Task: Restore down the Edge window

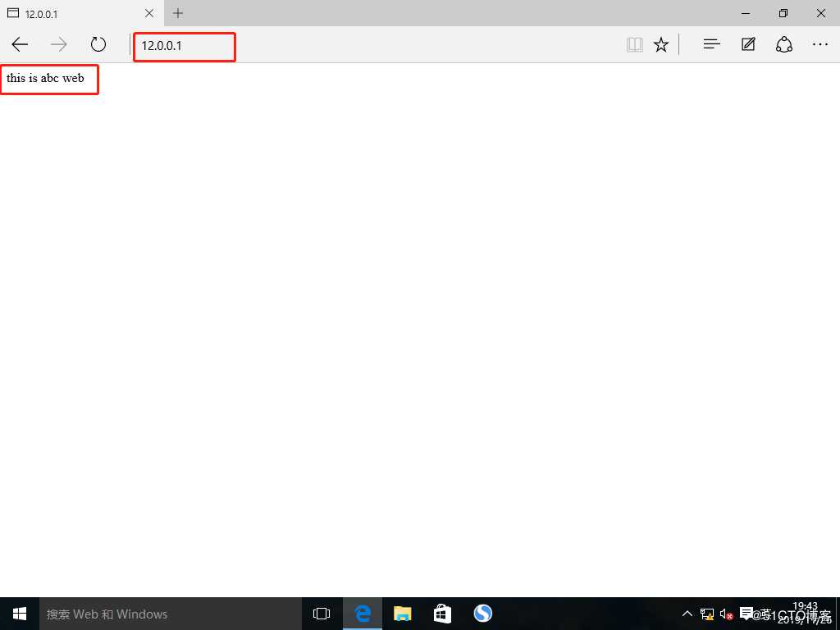Action: 783,13
